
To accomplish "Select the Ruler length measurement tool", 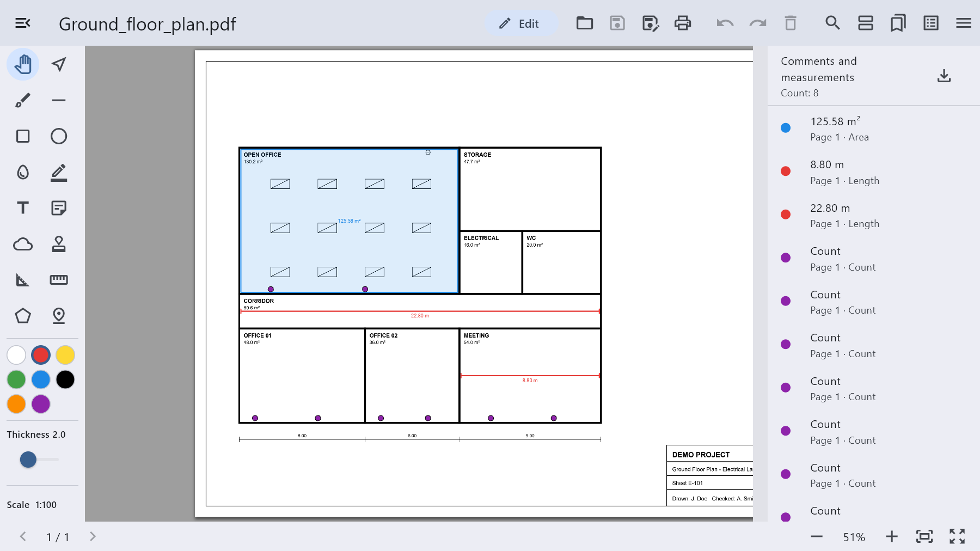I will coord(59,280).
